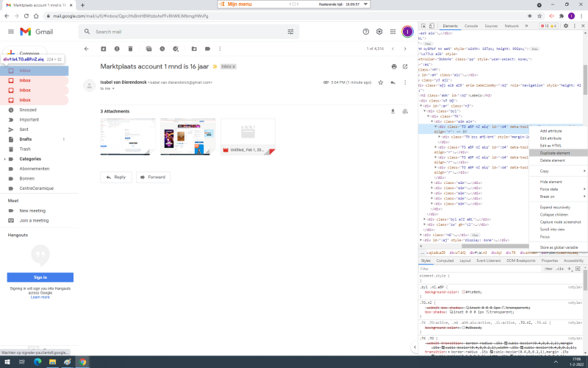Image resolution: width=588 pixels, height=368 pixels.
Task: Expand the div class="TN bzz" child node
Action: coord(440,137)
